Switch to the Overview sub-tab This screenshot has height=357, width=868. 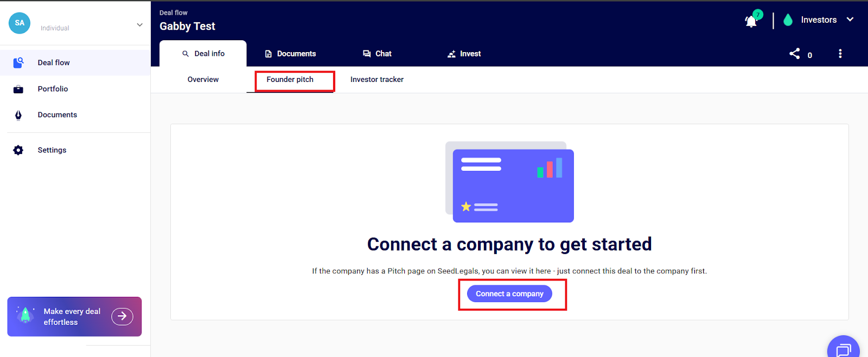pos(203,80)
